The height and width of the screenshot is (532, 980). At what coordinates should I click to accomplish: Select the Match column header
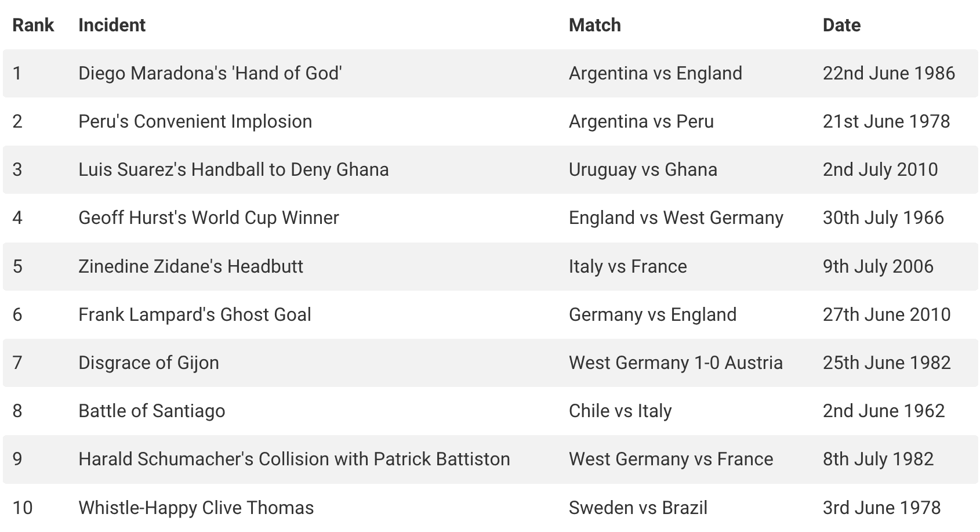594,25
